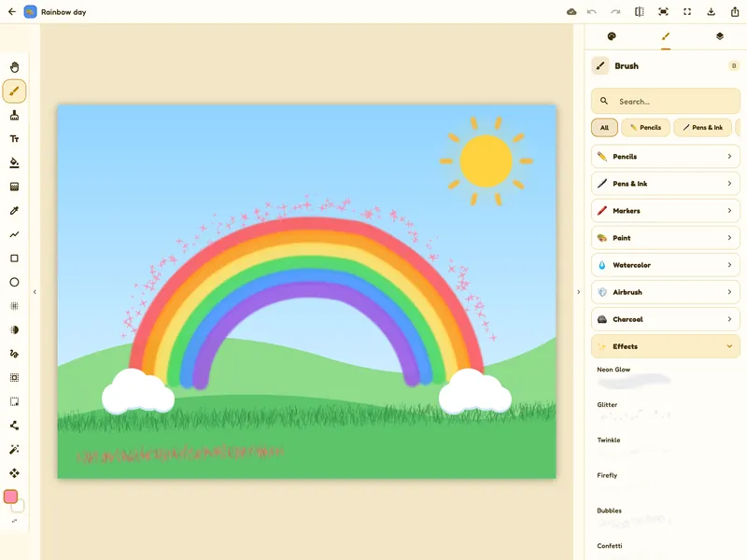
Task: Select the Gradient tool
Action: point(14,186)
